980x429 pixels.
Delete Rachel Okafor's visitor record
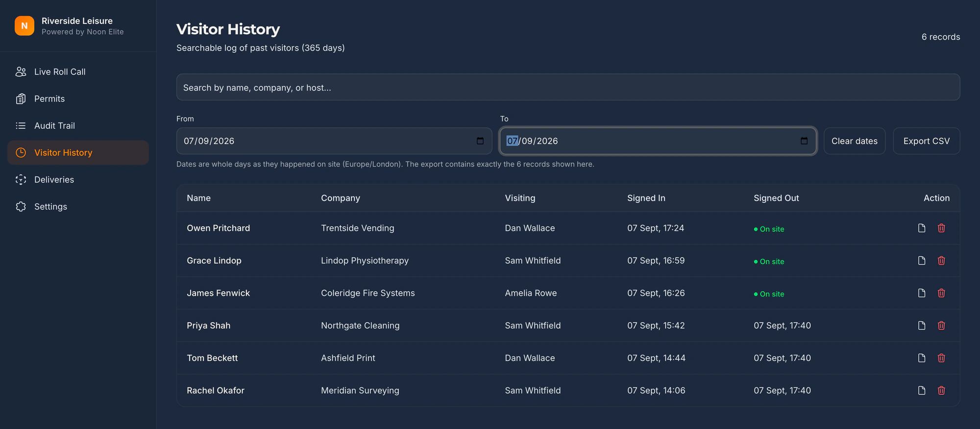pos(941,390)
